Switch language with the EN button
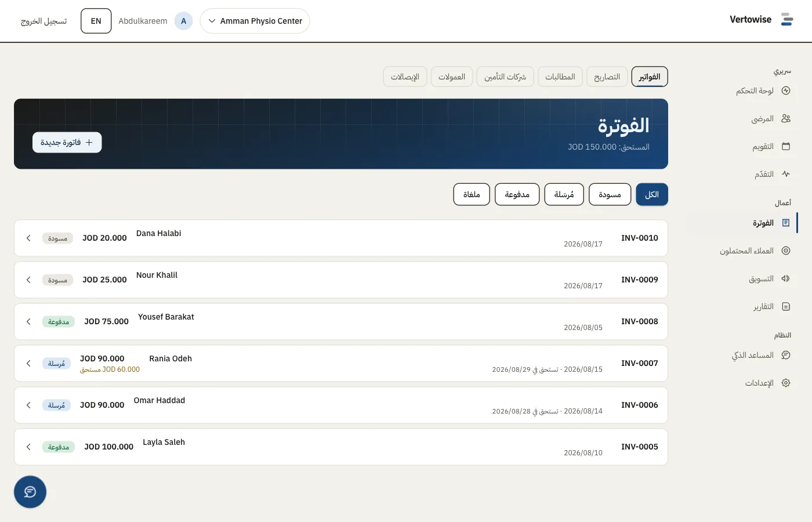The image size is (812, 522). coord(96,21)
